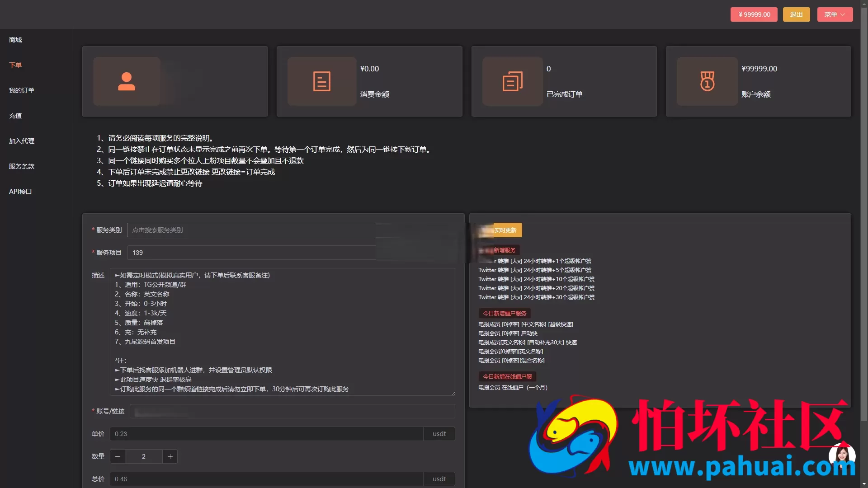This screenshot has width=868, height=488.
Task: Open the API接口 page
Action: coord(20,191)
